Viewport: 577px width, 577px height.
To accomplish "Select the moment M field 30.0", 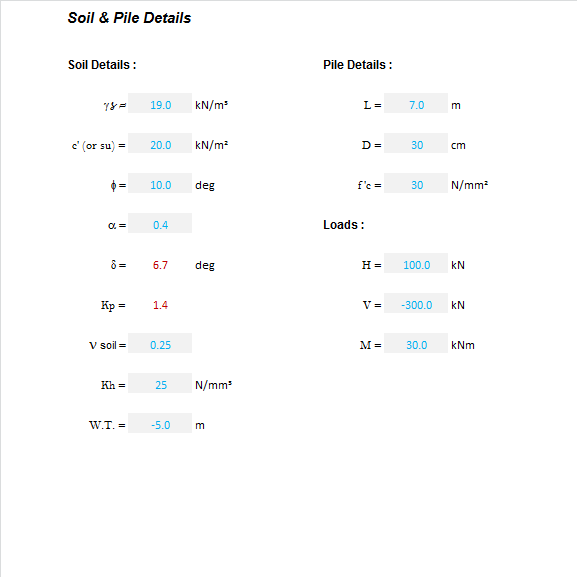I will pos(416,343).
